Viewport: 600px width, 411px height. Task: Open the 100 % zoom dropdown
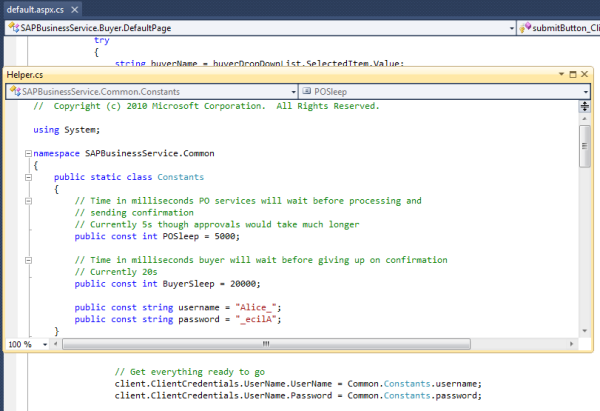pos(45,344)
